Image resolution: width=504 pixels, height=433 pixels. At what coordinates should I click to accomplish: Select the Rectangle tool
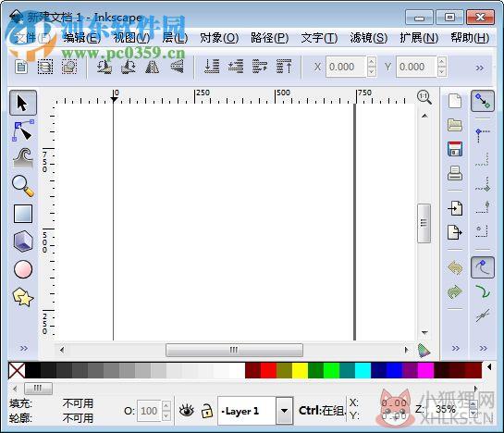tap(23, 214)
